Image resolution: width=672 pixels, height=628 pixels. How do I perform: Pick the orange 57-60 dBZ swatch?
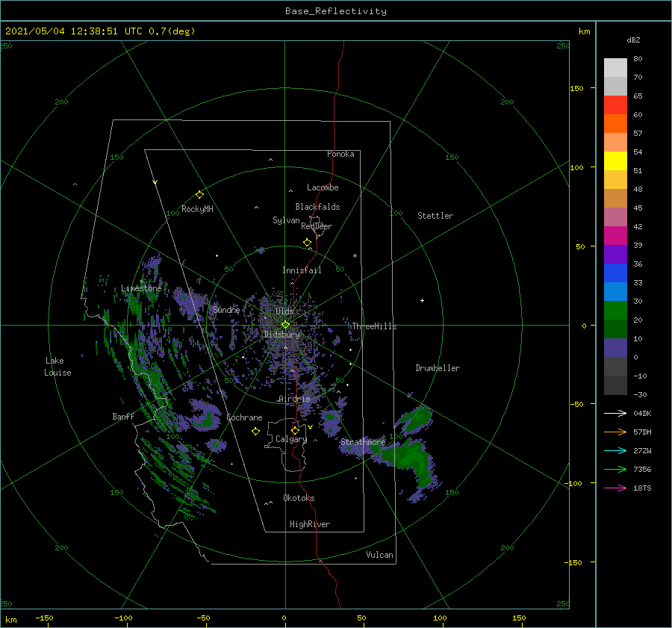(615, 124)
